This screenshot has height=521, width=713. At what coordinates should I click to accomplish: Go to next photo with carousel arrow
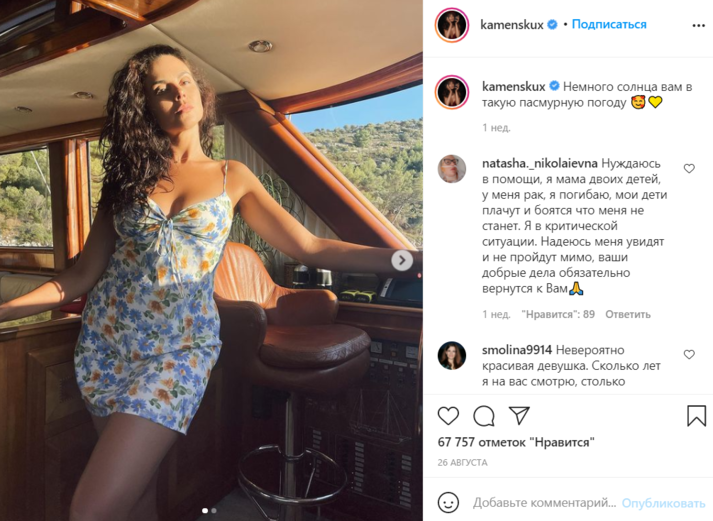click(x=402, y=260)
